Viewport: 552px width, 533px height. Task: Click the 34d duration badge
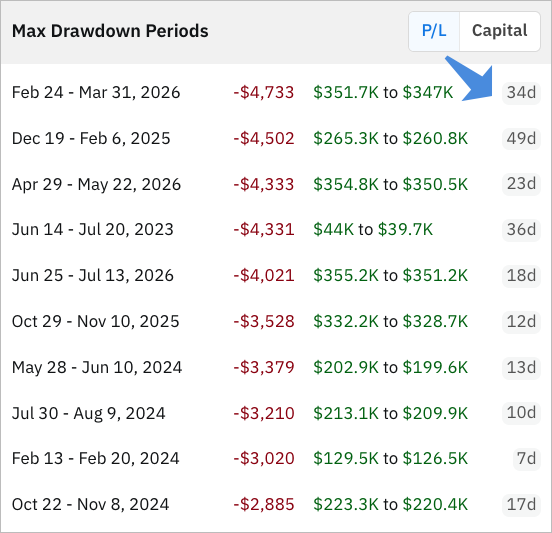[x=521, y=93]
